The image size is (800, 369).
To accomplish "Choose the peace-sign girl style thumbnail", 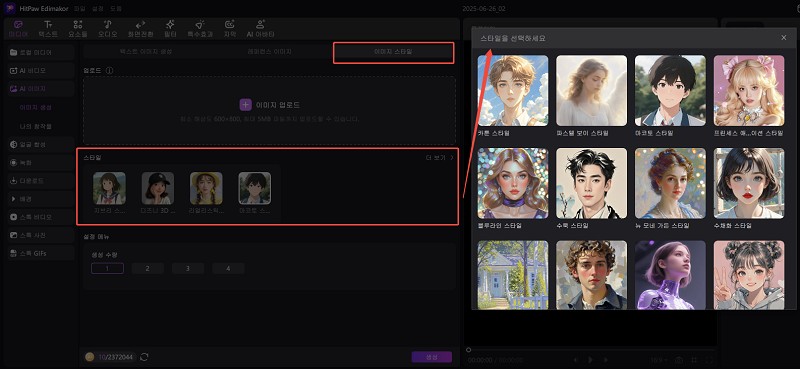I will pyautogui.click(x=749, y=275).
